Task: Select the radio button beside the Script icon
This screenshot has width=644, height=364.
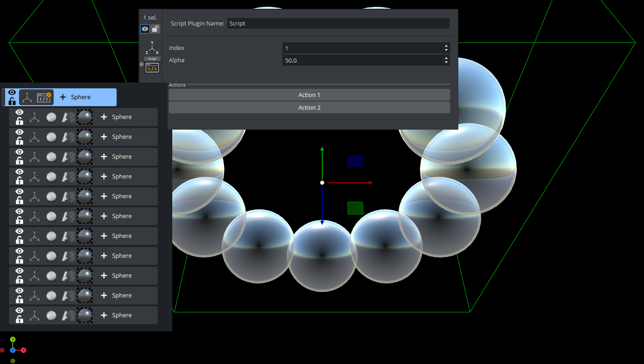Action: (x=142, y=64)
